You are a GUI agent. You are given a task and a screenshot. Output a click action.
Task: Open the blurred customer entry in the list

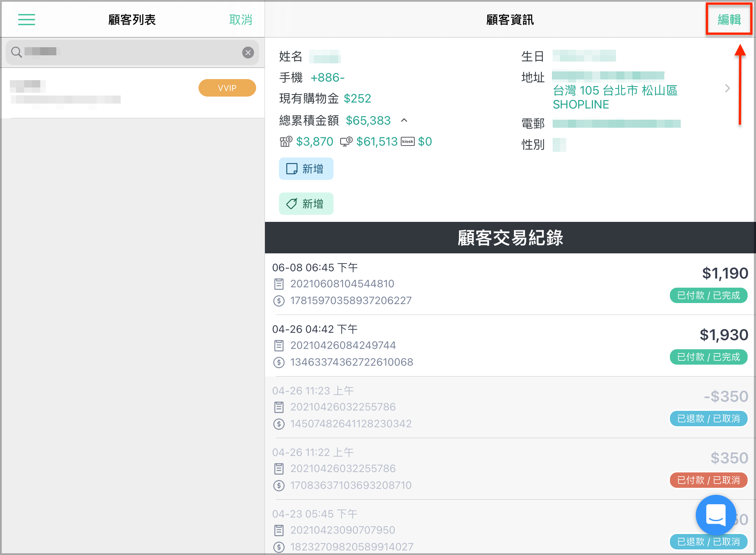[133, 93]
